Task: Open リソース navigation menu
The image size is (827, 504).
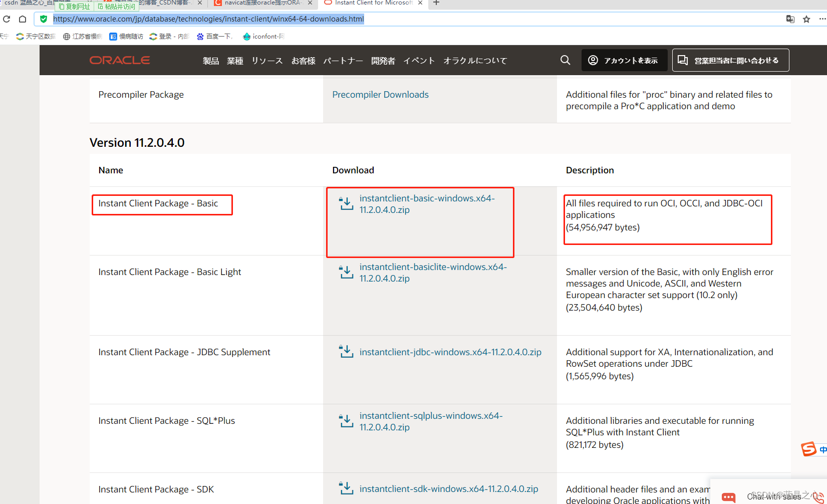Action: [x=267, y=61]
